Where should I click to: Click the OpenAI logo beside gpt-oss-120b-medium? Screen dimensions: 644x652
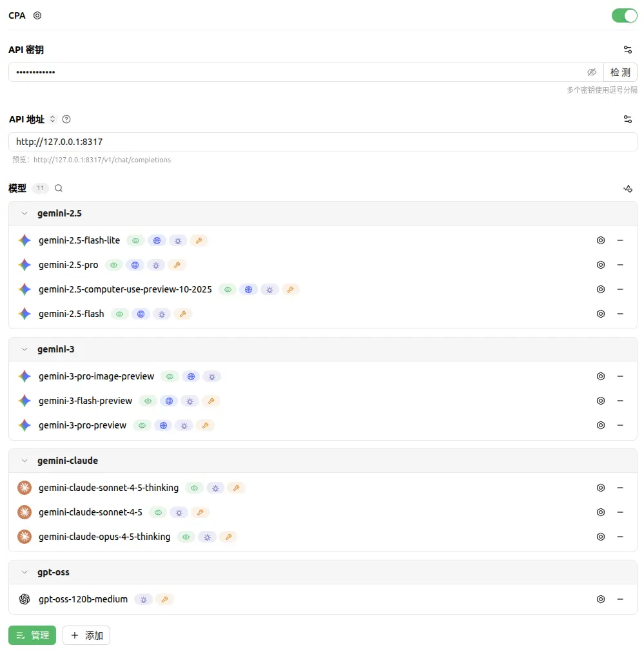pos(24,599)
